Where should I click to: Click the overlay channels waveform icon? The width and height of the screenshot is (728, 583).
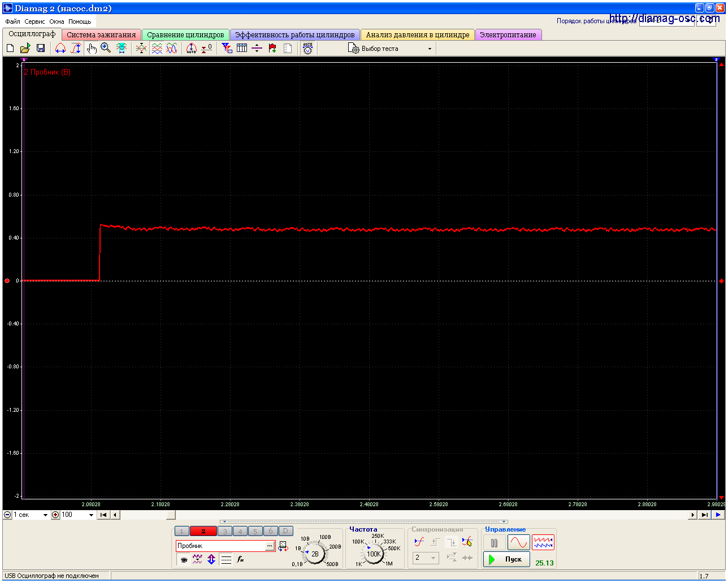[x=141, y=49]
